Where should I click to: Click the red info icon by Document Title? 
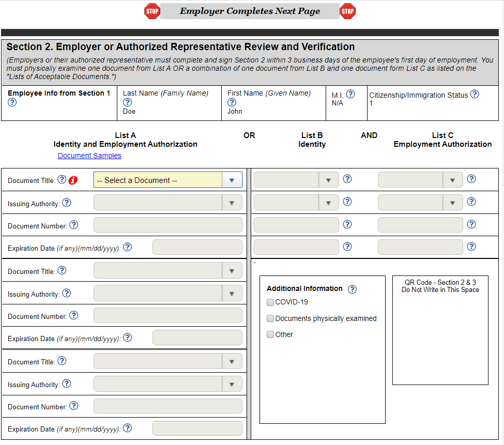click(x=73, y=180)
